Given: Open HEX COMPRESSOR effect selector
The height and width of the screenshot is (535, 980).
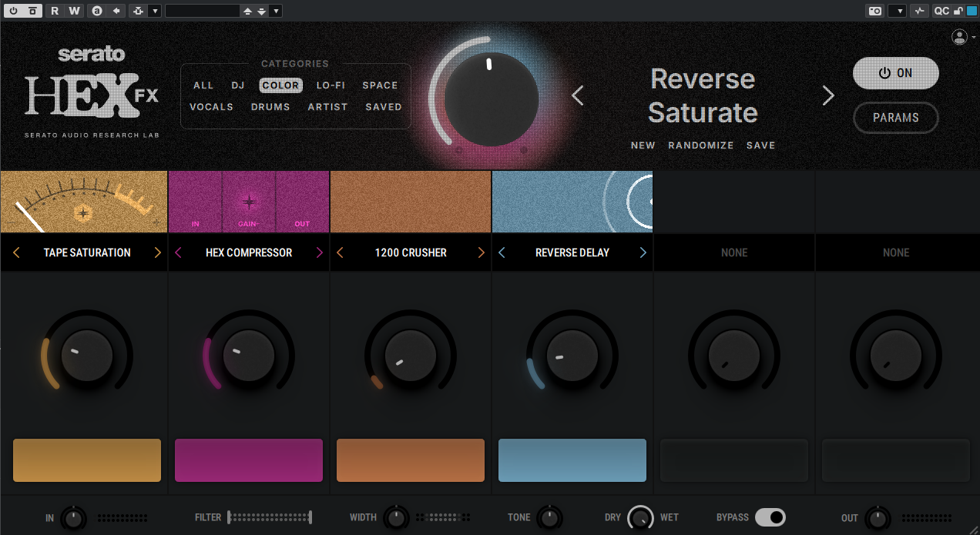Looking at the screenshot, I should coord(249,252).
